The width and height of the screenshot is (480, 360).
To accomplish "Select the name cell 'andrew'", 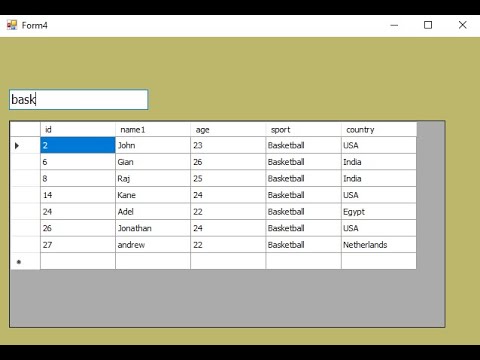I will tap(153, 245).
